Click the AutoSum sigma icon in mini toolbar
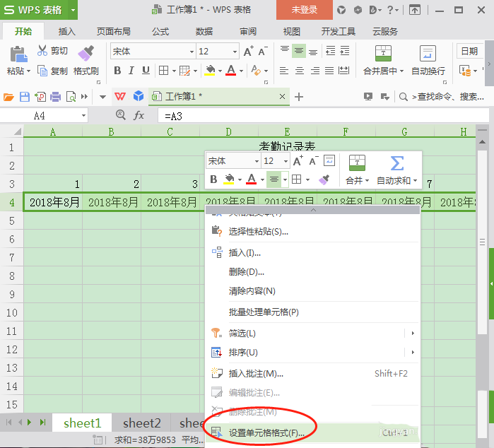 tap(396, 163)
